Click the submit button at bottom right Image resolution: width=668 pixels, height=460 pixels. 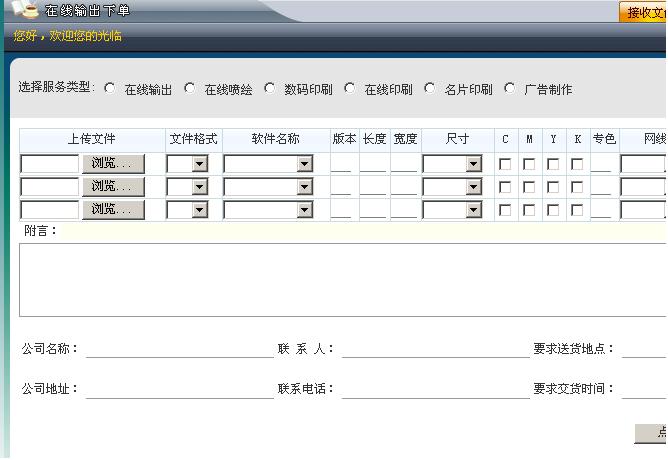tap(651, 434)
